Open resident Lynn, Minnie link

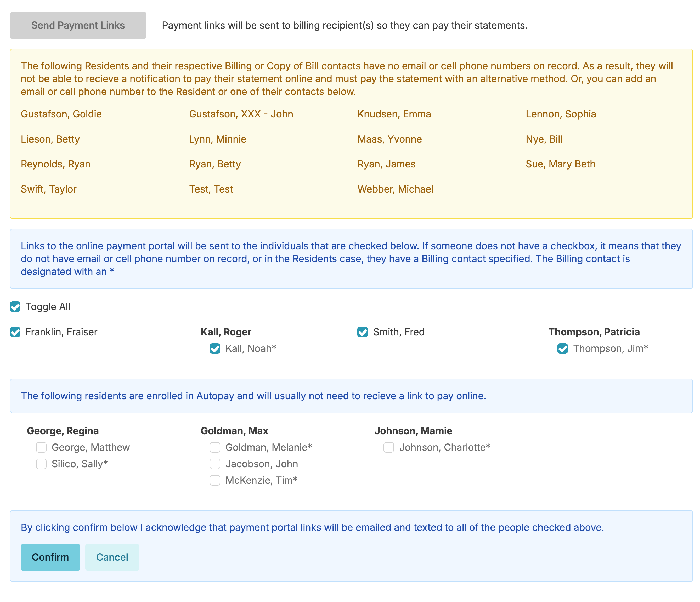[x=218, y=139]
